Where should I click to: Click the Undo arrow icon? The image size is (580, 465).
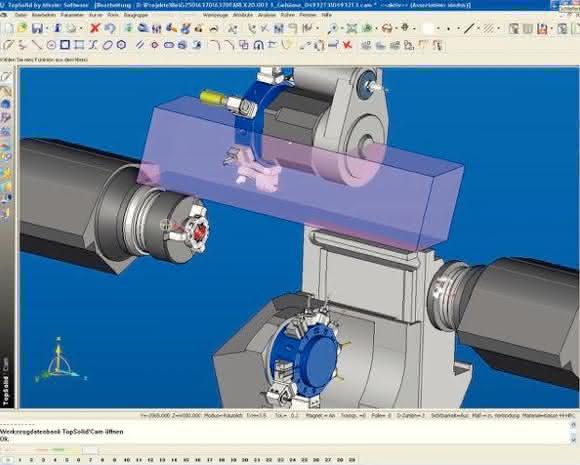(109, 28)
